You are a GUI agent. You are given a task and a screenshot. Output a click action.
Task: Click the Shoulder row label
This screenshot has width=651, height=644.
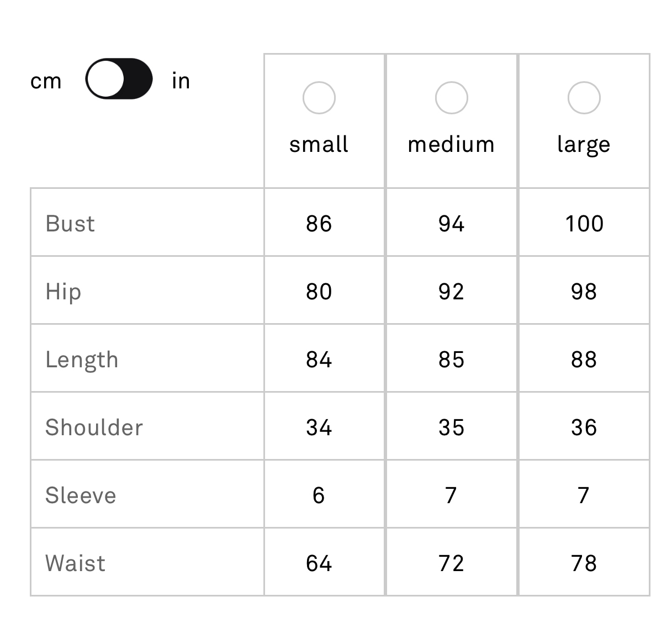94,427
